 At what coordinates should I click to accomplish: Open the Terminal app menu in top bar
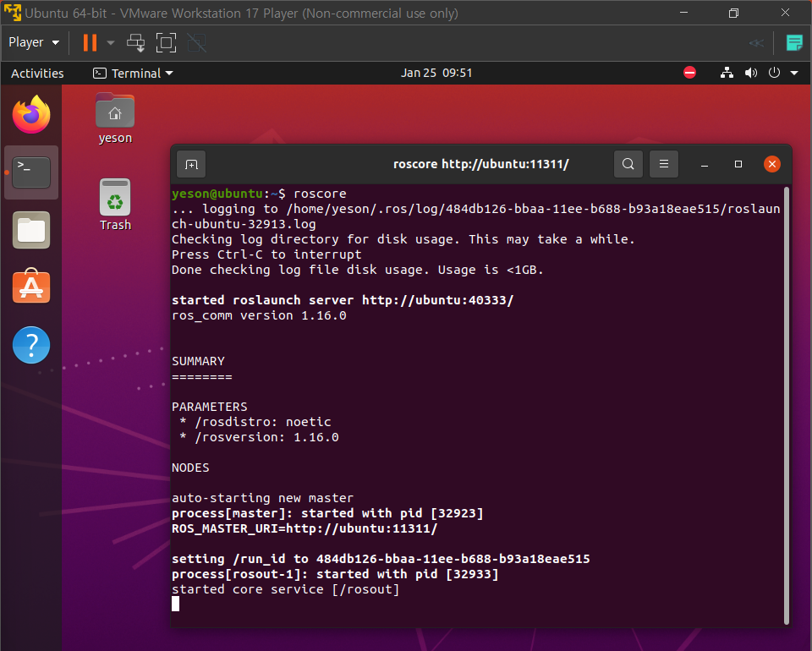coord(133,74)
